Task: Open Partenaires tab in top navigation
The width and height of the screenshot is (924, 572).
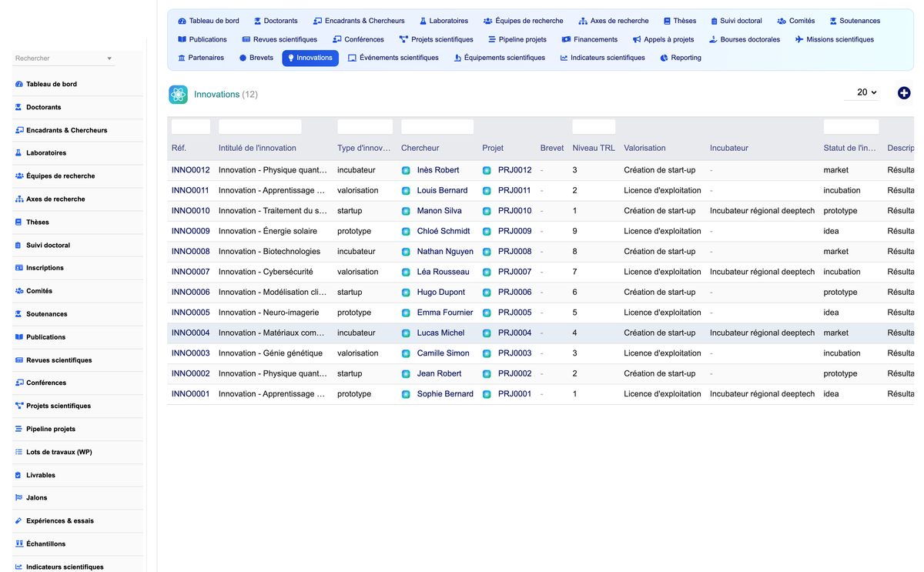Action: (x=201, y=58)
